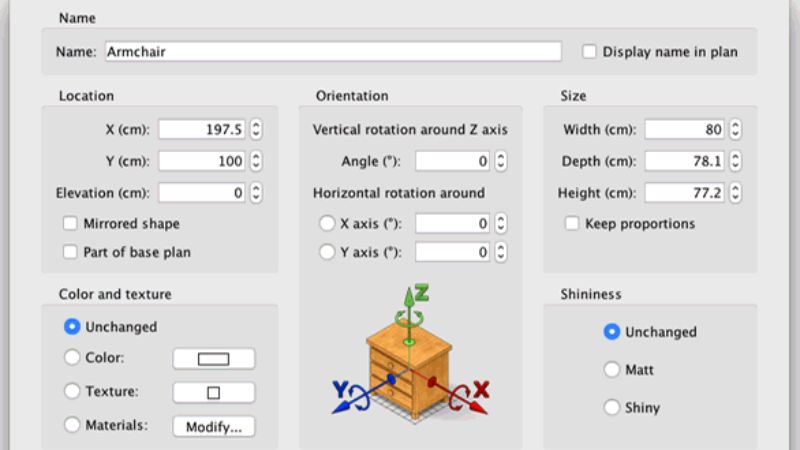Adjust the X axis angle stepper
800x450 pixels.
(501, 223)
